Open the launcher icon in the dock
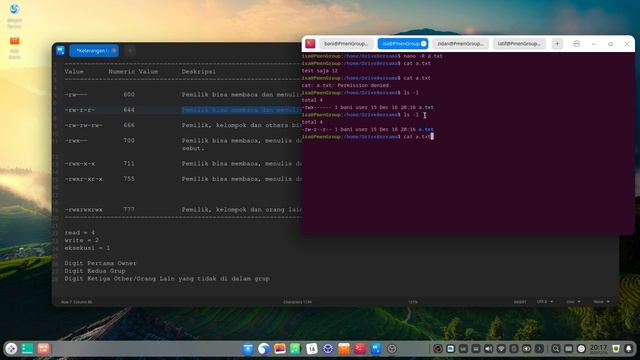 point(11,349)
